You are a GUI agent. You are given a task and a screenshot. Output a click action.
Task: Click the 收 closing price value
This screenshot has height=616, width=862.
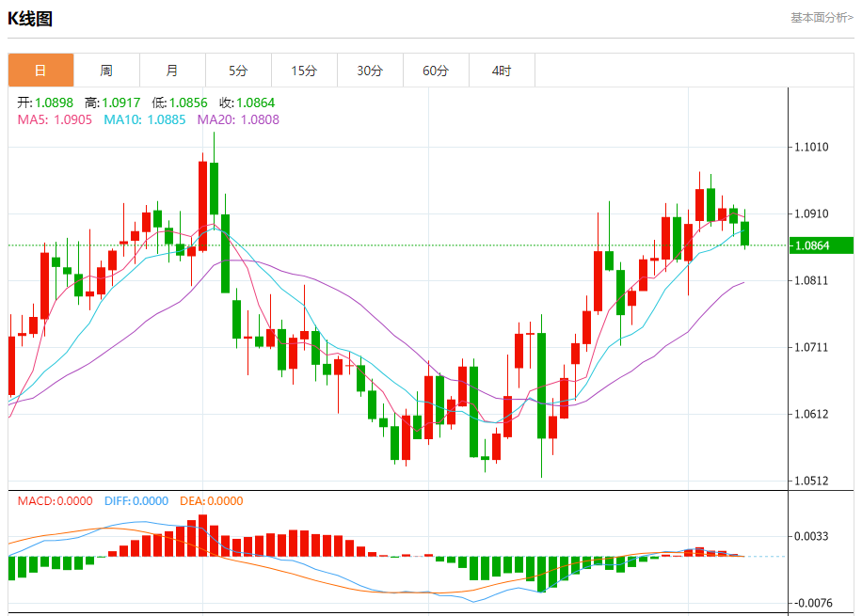[x=256, y=103]
